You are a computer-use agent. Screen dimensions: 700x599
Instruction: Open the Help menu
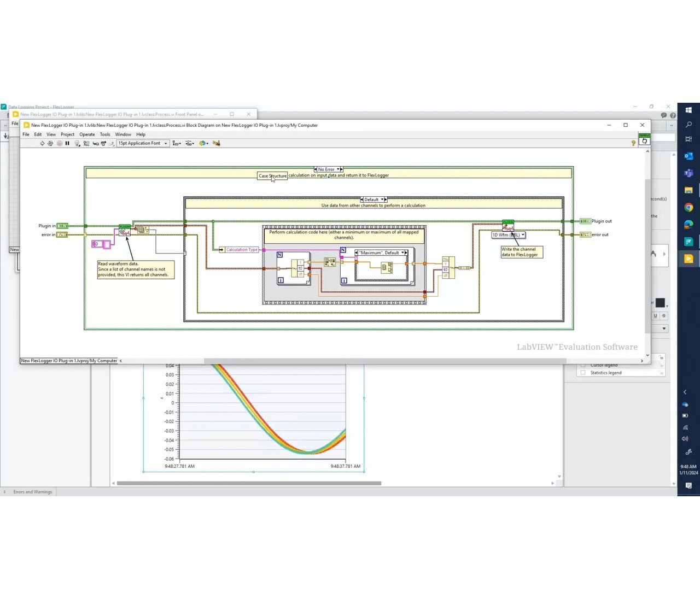click(141, 134)
